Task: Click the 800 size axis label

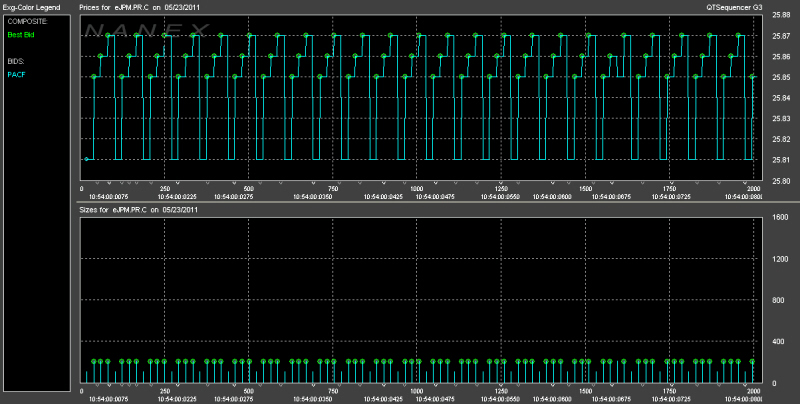Action: point(779,300)
